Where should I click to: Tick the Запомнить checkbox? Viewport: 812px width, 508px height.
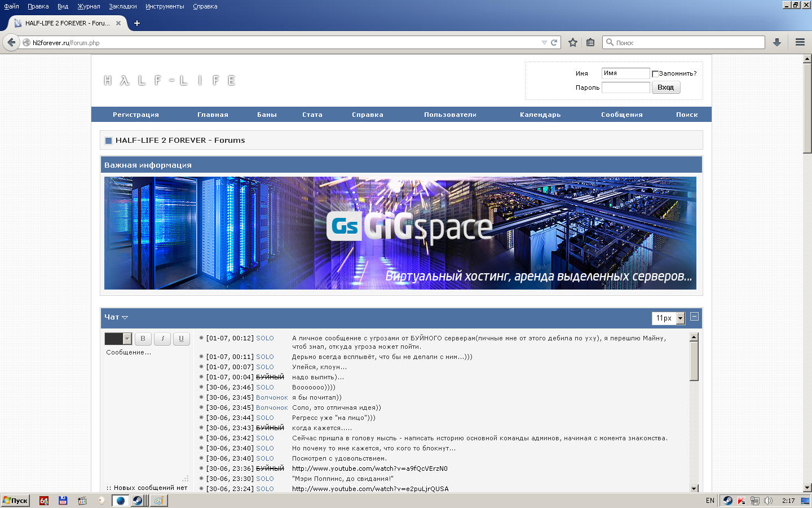tap(655, 74)
